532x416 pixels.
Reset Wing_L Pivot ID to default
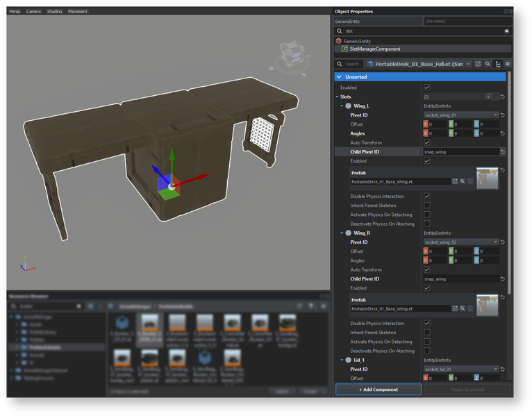tap(502, 115)
